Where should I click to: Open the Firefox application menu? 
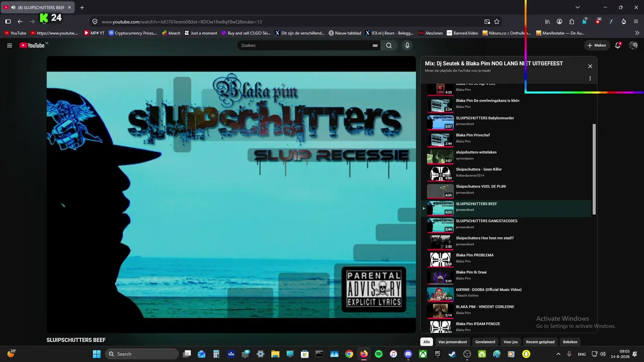pyautogui.click(x=636, y=22)
